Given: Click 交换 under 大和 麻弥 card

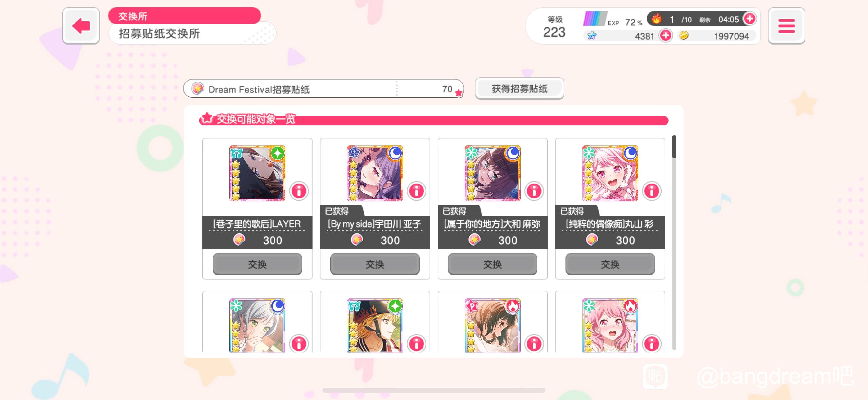Looking at the screenshot, I should point(492,264).
